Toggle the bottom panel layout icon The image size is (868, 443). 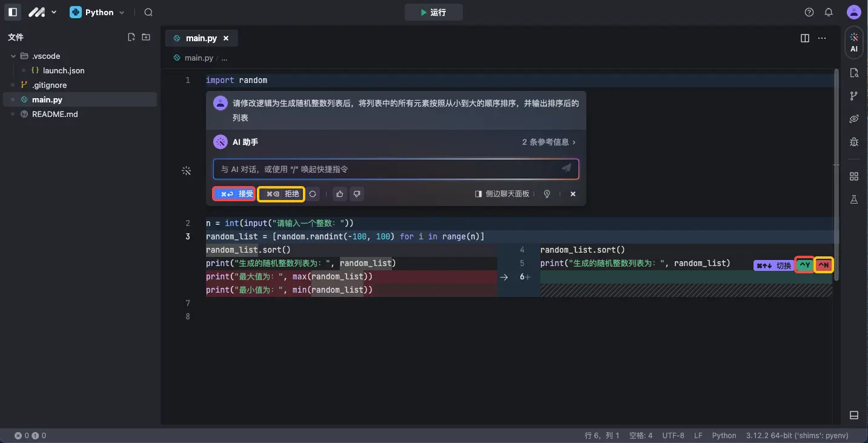[x=854, y=415]
